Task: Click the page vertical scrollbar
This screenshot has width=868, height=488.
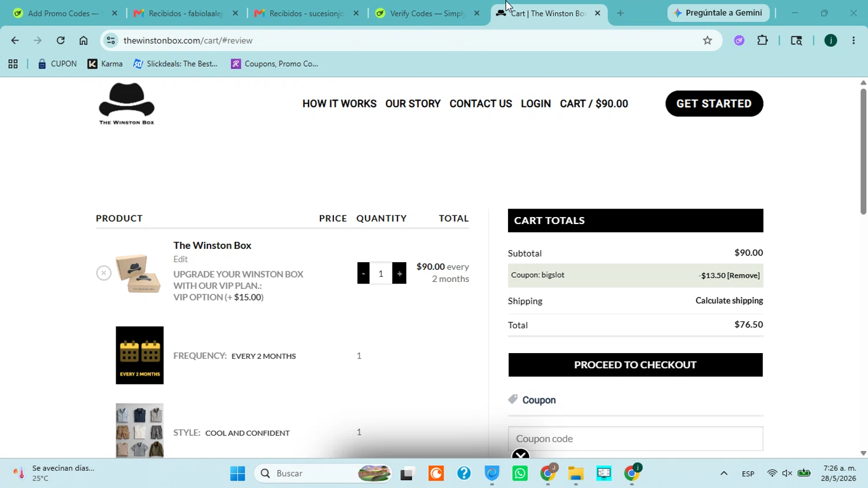Action: pos(863,152)
